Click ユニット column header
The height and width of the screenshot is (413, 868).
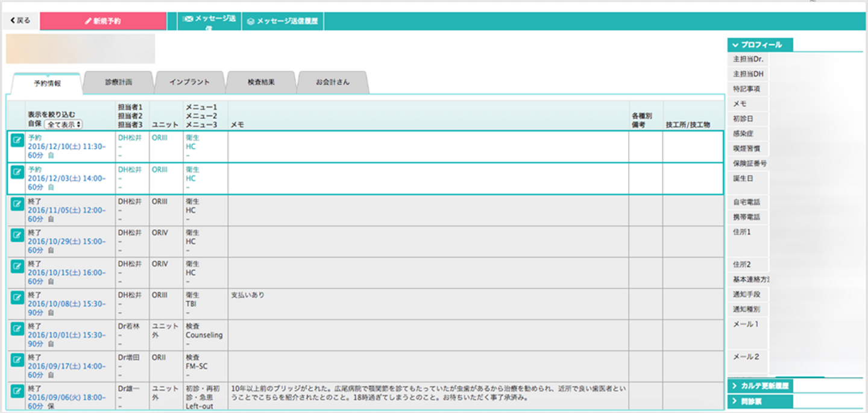(165, 125)
